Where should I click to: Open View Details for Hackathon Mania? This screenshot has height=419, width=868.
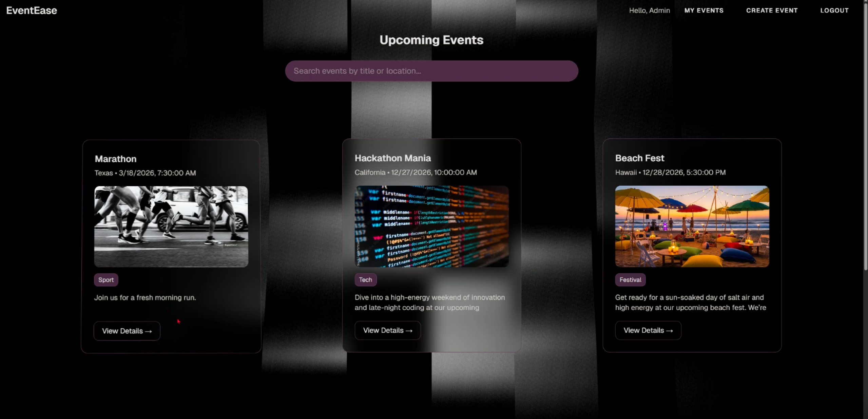pyautogui.click(x=388, y=330)
